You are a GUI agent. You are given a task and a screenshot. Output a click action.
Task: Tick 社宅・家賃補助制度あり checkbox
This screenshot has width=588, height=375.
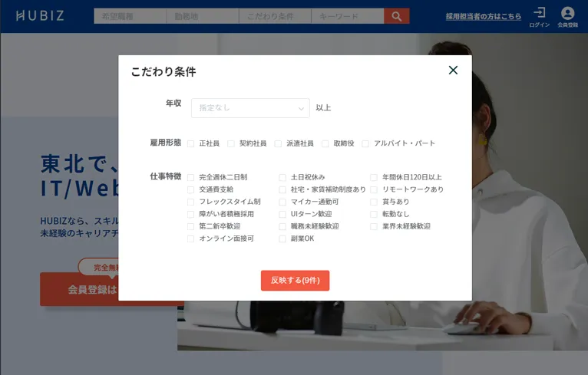(x=282, y=190)
